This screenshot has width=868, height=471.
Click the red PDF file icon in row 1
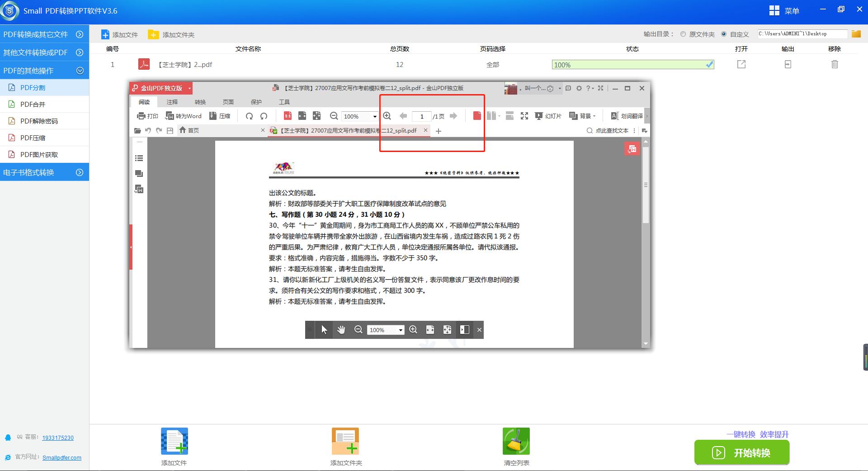[x=144, y=64]
